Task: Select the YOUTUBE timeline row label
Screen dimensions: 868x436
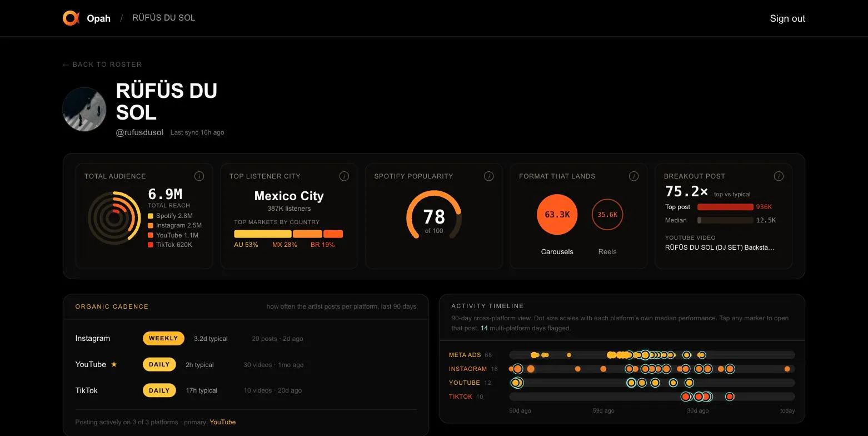Action: 465,383
